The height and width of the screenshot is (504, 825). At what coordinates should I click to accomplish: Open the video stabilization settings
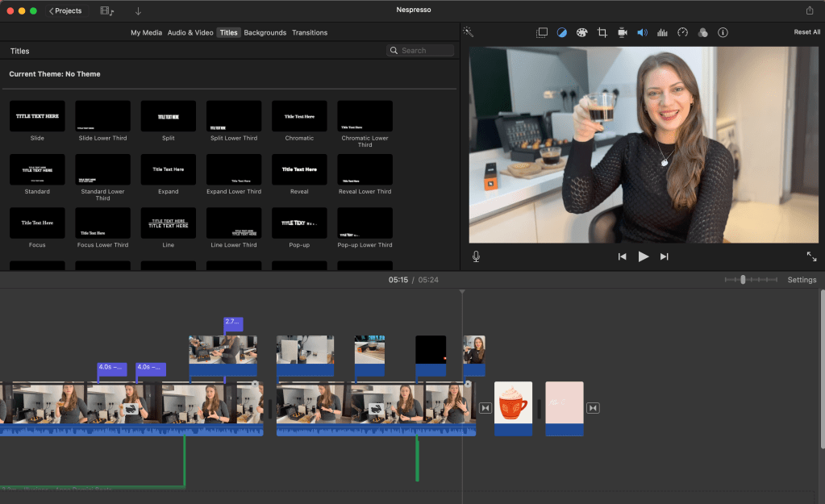[622, 32]
